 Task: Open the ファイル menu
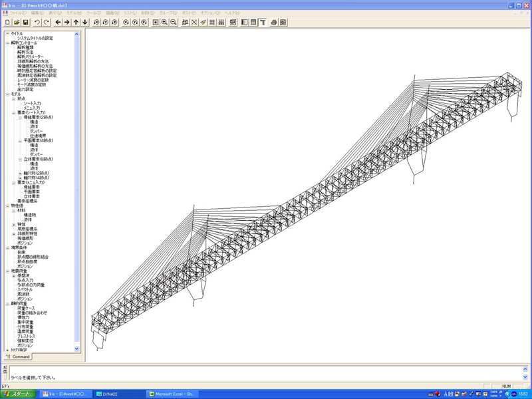pos(18,13)
